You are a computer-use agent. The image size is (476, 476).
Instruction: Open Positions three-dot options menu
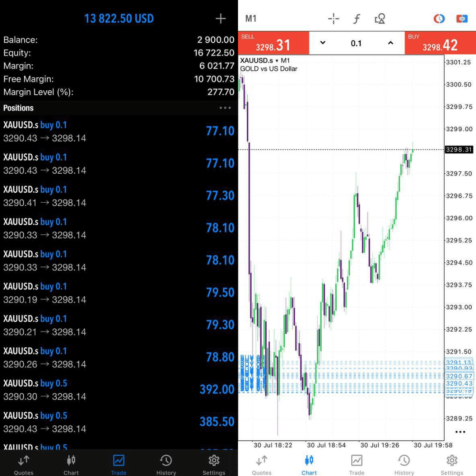[225, 108]
